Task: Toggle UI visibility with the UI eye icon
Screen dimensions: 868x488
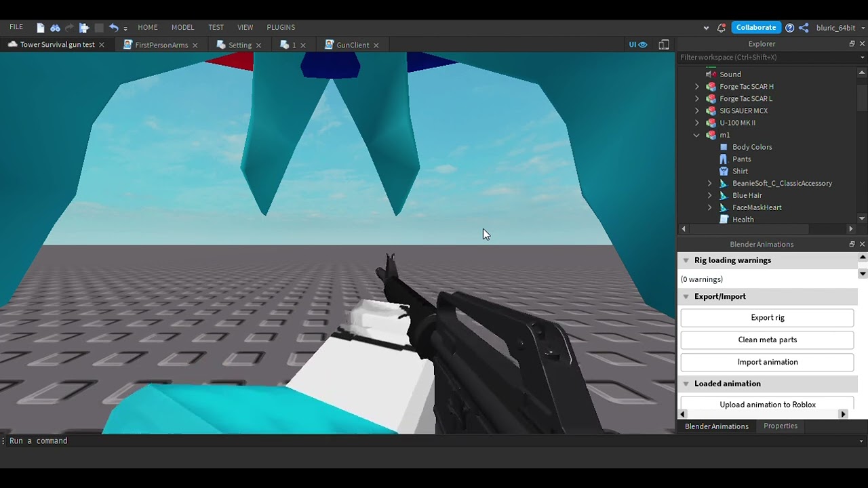Action: [637, 43]
